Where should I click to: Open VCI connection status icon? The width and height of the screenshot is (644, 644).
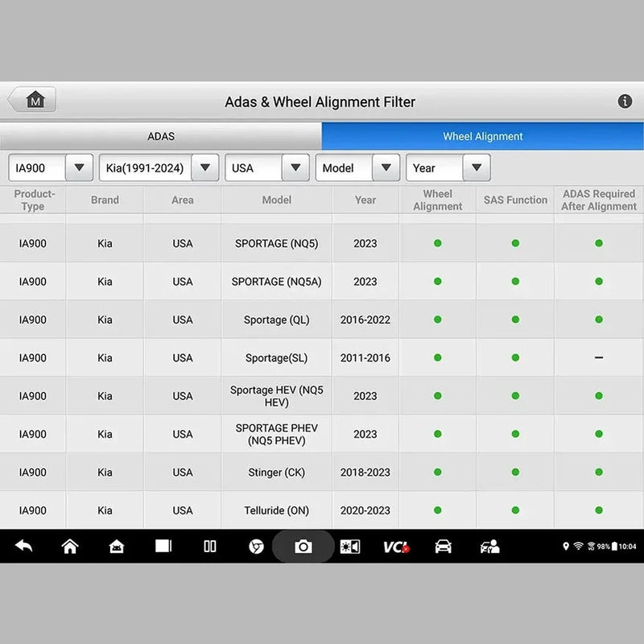point(396,547)
